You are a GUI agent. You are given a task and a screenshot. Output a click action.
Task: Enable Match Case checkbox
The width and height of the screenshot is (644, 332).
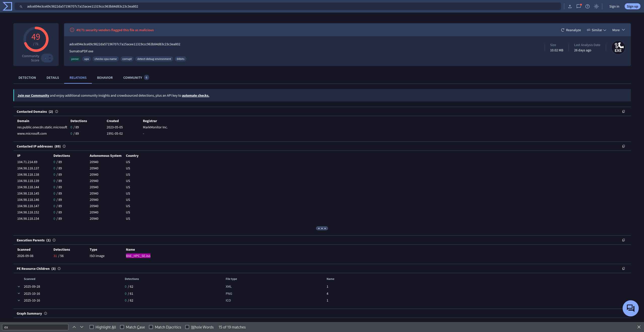(x=122, y=327)
